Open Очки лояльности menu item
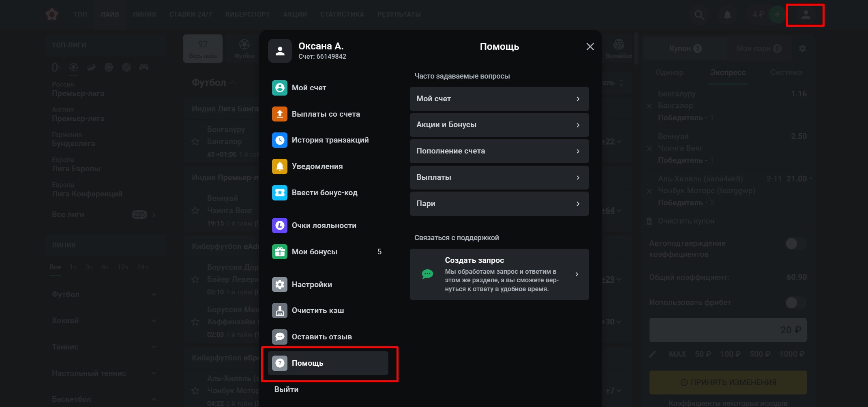This screenshot has width=868, height=407. click(324, 226)
